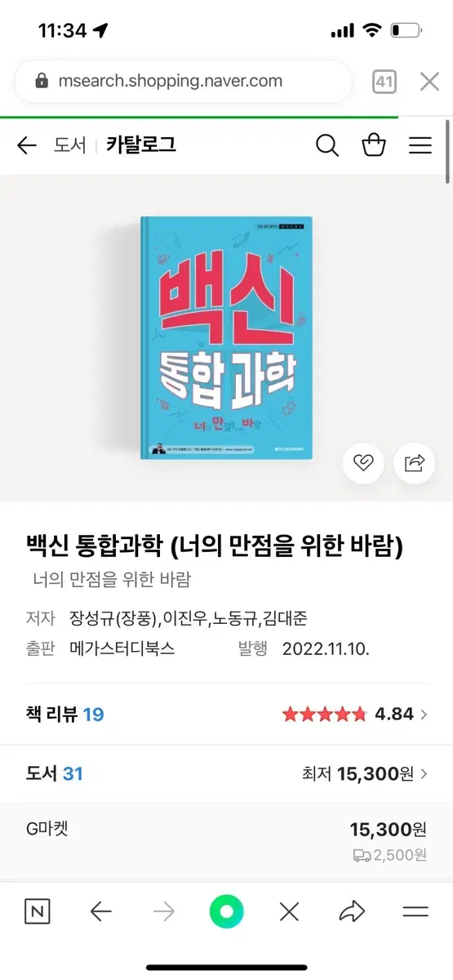This screenshot has width=453, height=980.
Task: Tap the 도서 breadcrumb tab
Action: tap(69, 145)
